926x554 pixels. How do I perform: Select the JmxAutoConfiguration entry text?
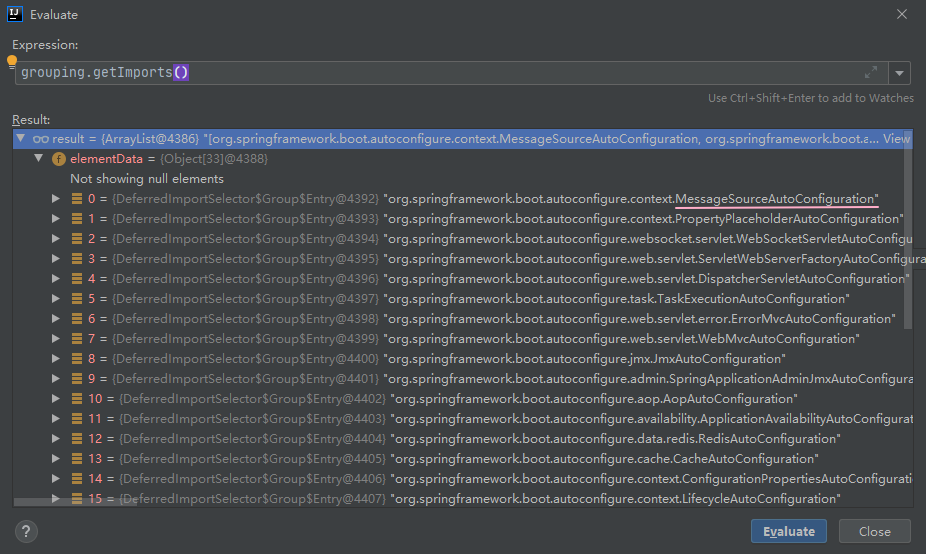pyautogui.click(x=584, y=359)
